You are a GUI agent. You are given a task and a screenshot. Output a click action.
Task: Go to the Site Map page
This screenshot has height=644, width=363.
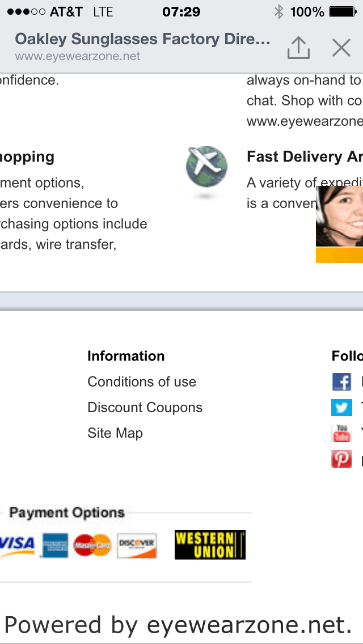pos(115,433)
